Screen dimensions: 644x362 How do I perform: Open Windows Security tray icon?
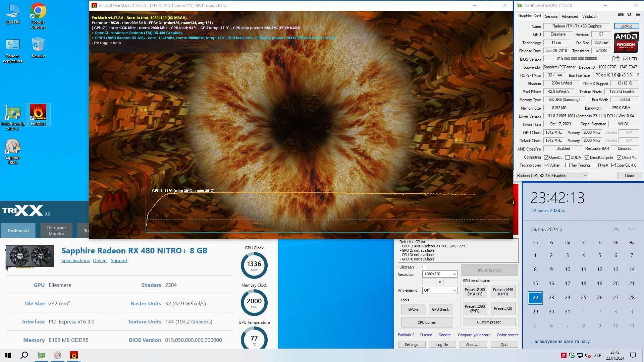click(x=572, y=355)
